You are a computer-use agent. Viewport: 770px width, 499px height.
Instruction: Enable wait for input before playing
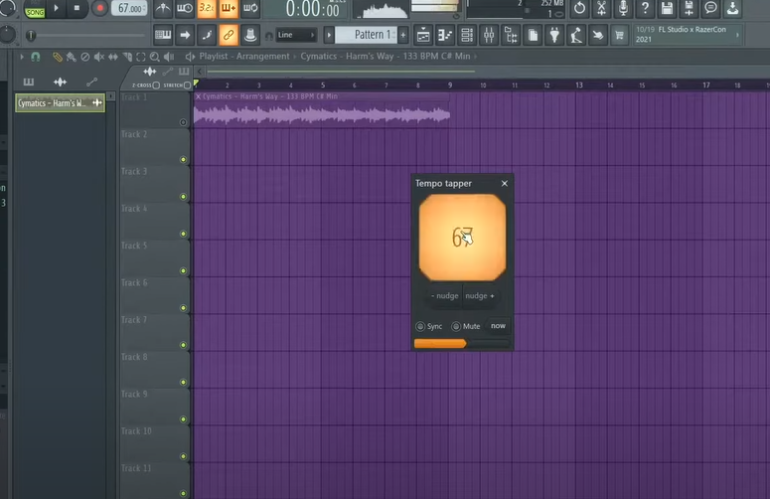click(x=185, y=8)
